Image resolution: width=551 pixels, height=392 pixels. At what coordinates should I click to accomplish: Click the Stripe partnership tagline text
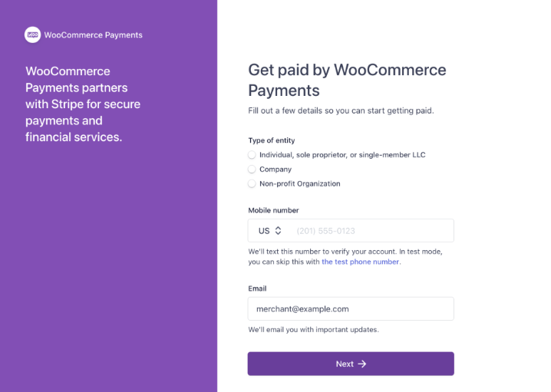click(83, 104)
